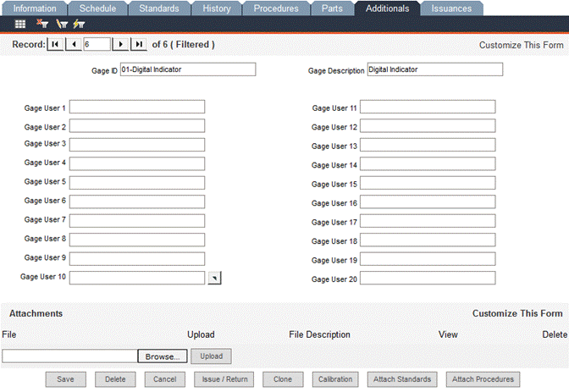Click the Attach Standards button
The height and width of the screenshot is (392, 569).
[402, 379]
